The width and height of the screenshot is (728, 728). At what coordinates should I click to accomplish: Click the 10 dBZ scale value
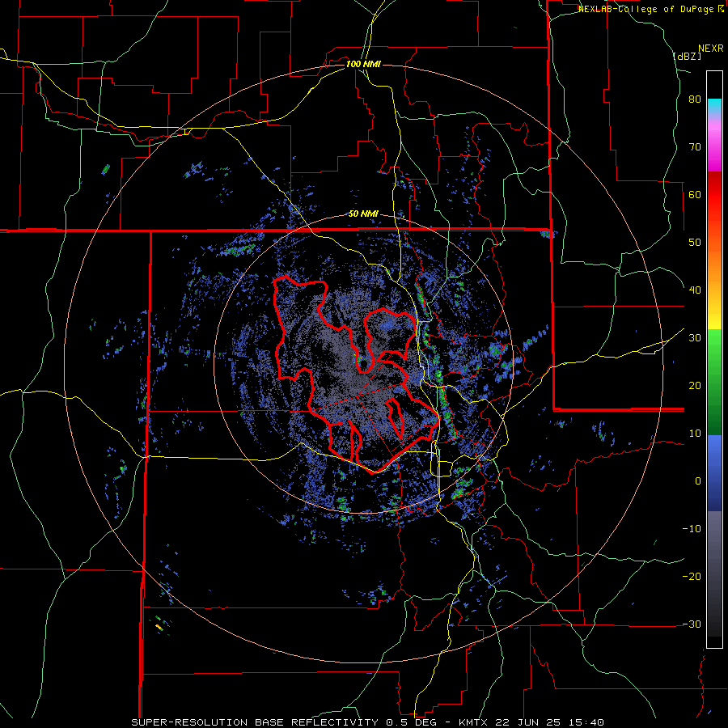click(695, 434)
